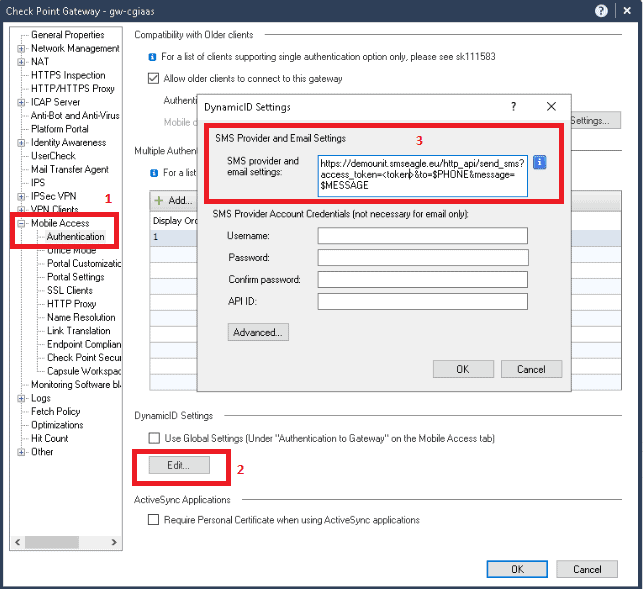Select Mail Transfer Agent in tree

(x=70, y=169)
